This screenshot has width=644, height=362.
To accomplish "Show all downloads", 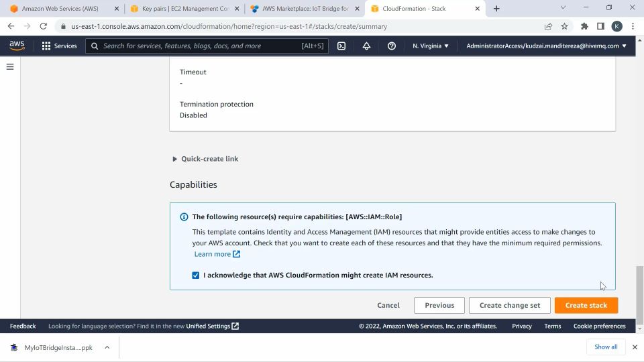I will coord(606,347).
